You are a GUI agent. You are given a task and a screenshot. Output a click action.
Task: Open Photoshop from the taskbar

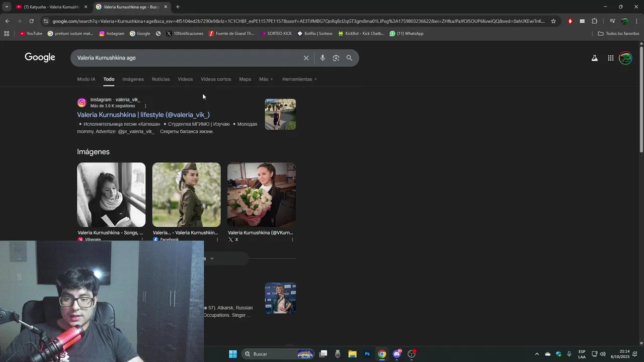coord(367,354)
